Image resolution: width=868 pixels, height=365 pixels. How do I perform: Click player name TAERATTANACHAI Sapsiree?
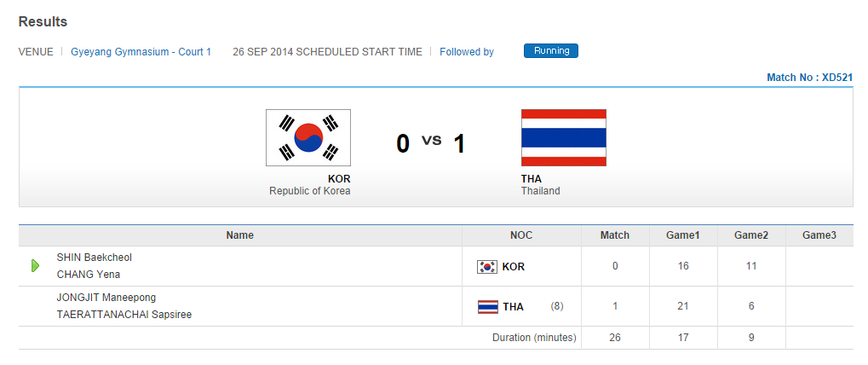124,315
